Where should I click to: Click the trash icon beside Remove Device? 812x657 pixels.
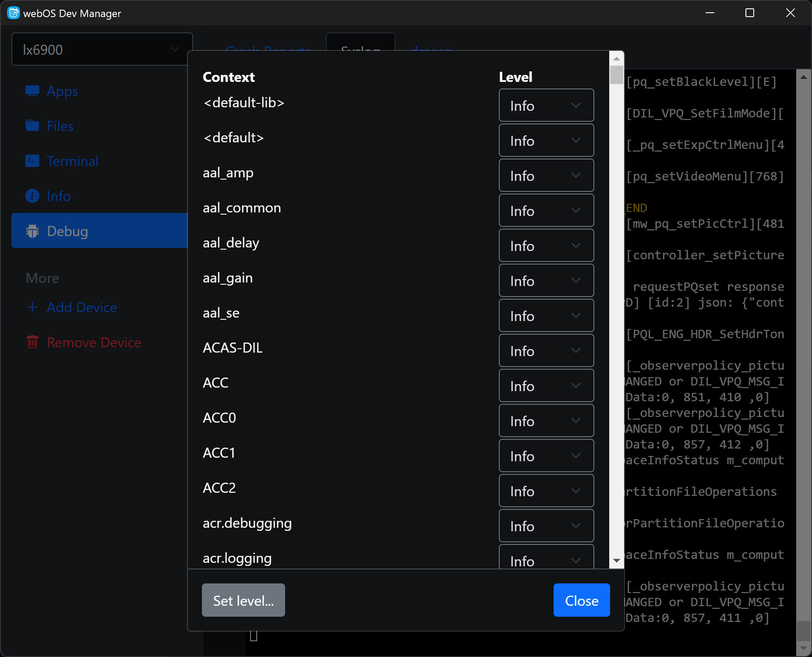pyautogui.click(x=32, y=343)
